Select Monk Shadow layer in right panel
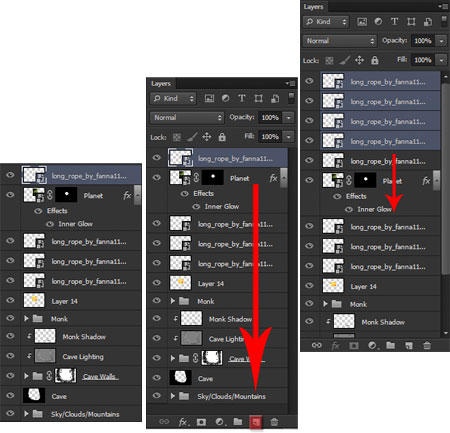 (x=371, y=321)
